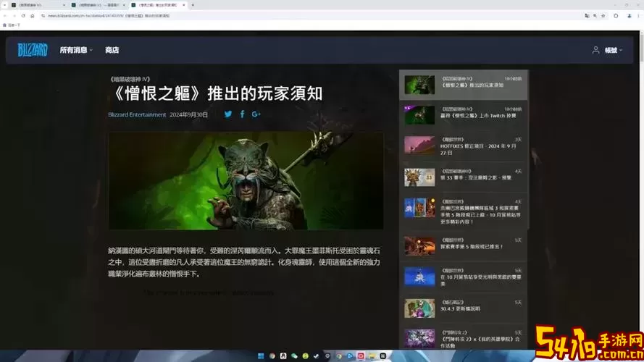The width and height of the screenshot is (644, 362).
Task: Open the browser three-dot menu
Action: coord(638,16)
